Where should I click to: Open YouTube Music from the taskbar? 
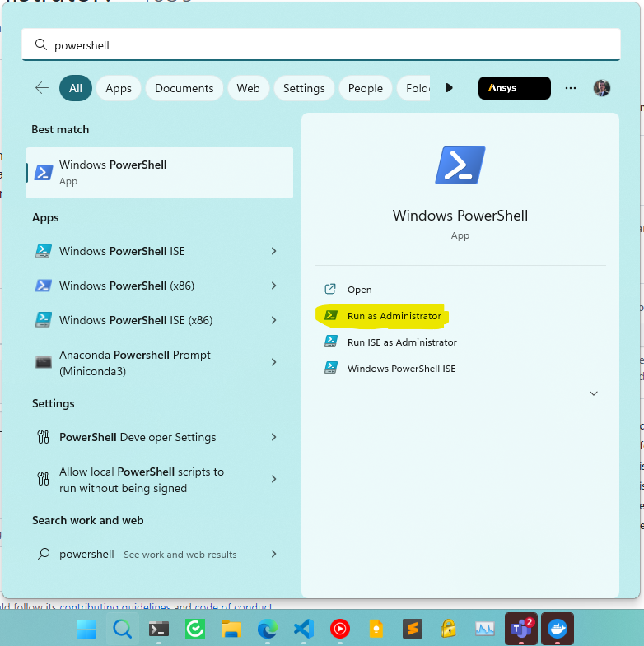pos(340,629)
